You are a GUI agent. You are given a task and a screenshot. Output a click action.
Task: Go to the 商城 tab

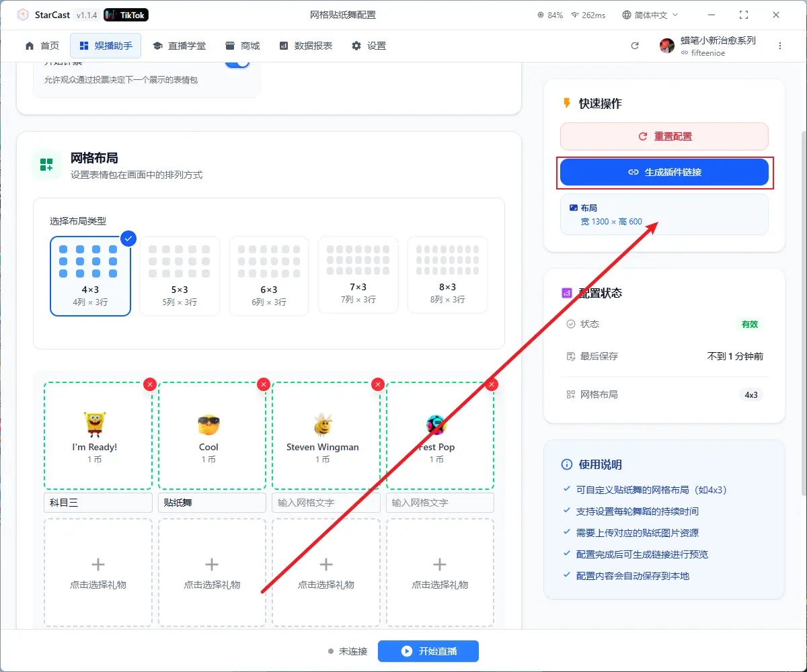(x=243, y=46)
